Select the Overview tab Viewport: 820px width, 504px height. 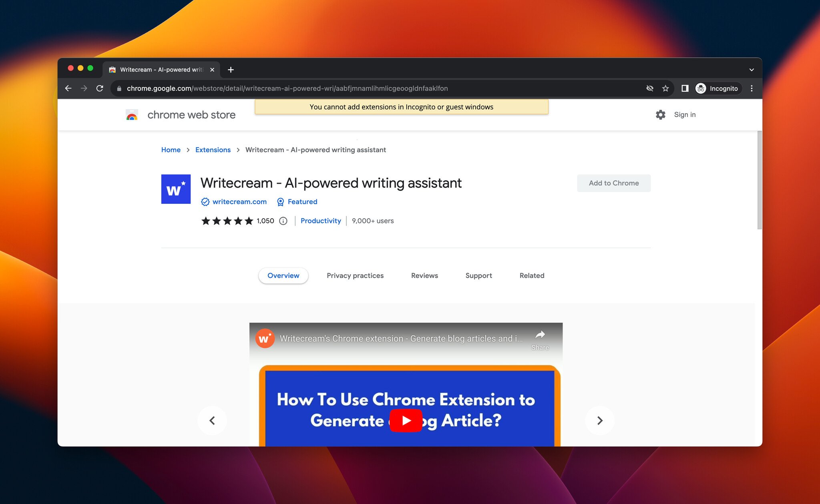[283, 275]
